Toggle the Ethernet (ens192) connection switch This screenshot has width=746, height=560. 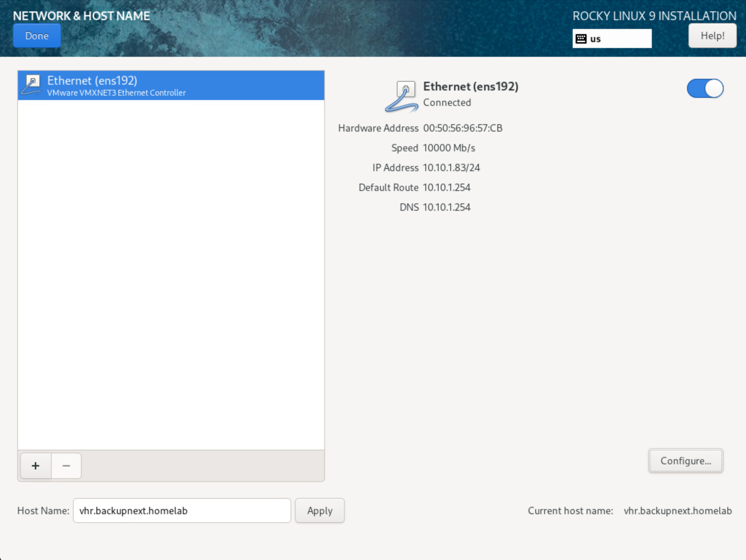click(x=705, y=88)
